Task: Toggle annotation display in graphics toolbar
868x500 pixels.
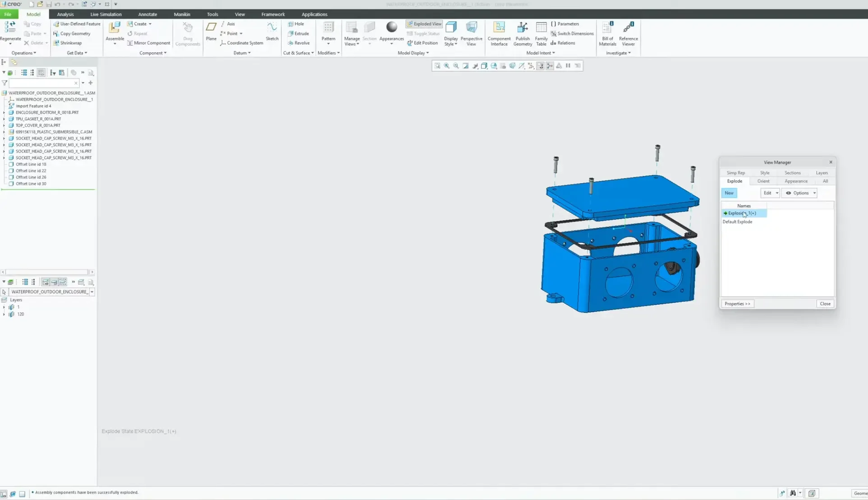Action: [x=540, y=66]
